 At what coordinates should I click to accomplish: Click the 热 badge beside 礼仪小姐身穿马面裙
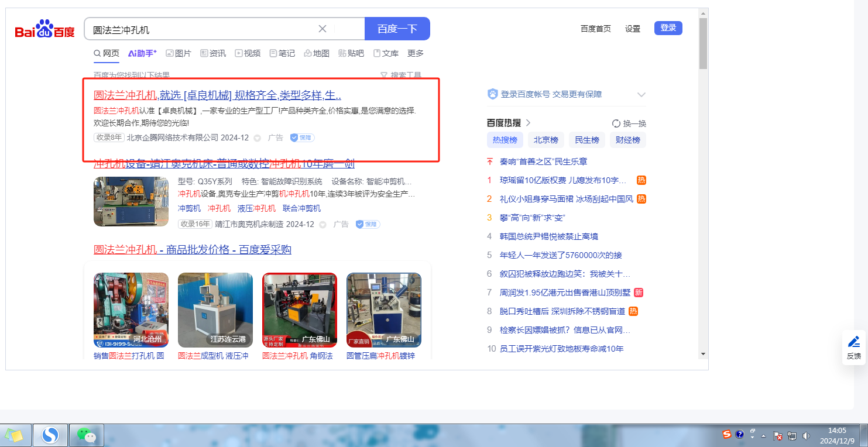point(641,199)
